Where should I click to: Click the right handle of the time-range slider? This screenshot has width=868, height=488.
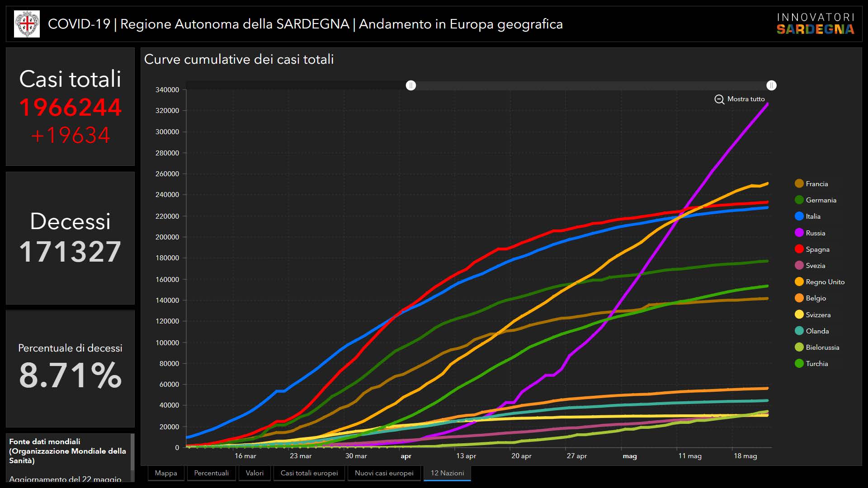click(771, 85)
